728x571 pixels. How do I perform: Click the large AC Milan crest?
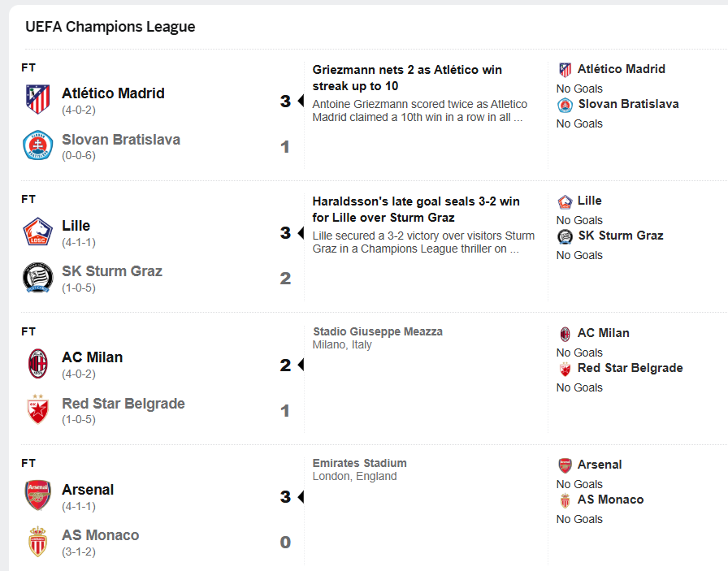click(x=37, y=364)
